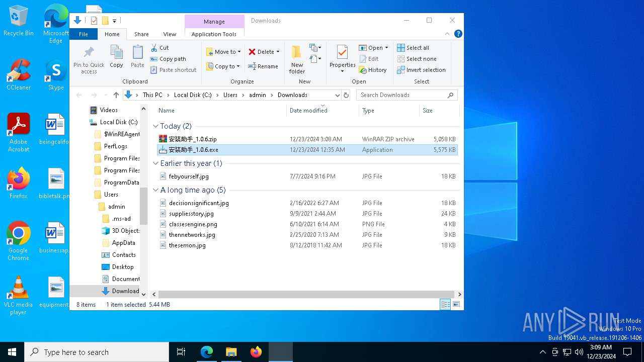Open address bar history dropdown
The width and height of the screenshot is (644, 362).
point(337,95)
